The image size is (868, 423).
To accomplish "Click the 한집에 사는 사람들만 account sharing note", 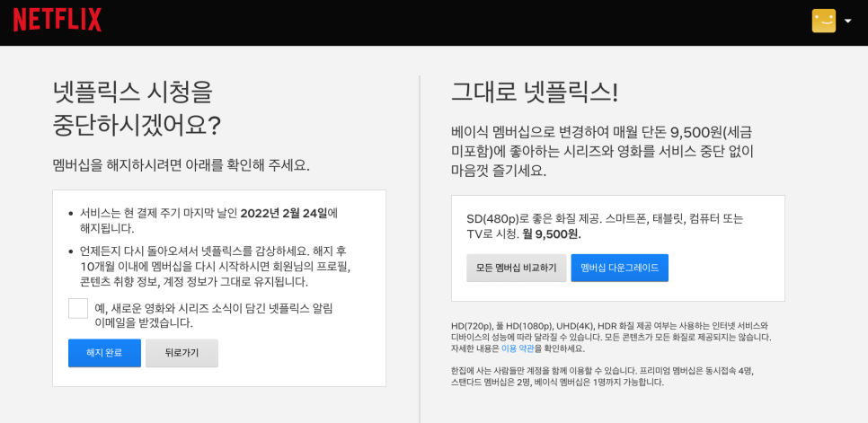I will (602, 376).
